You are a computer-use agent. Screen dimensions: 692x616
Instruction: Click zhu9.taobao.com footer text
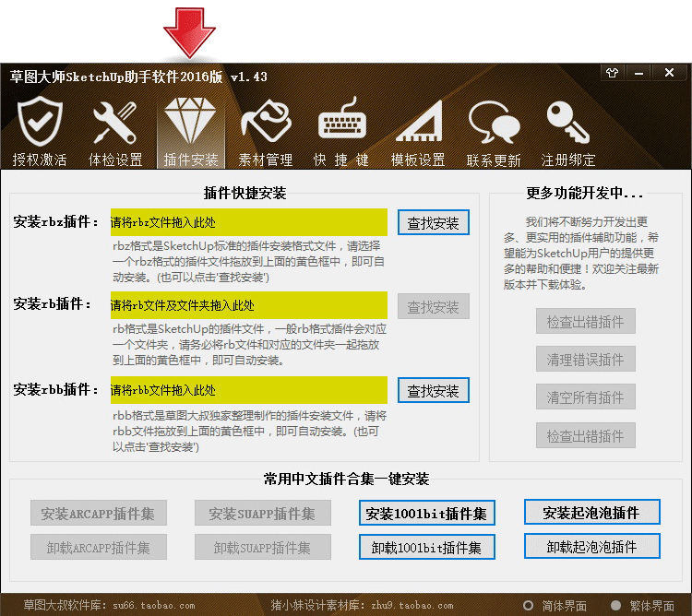[412, 606]
